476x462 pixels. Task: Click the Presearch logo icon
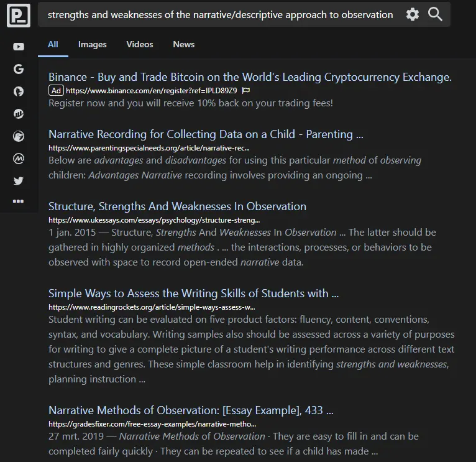(x=19, y=15)
